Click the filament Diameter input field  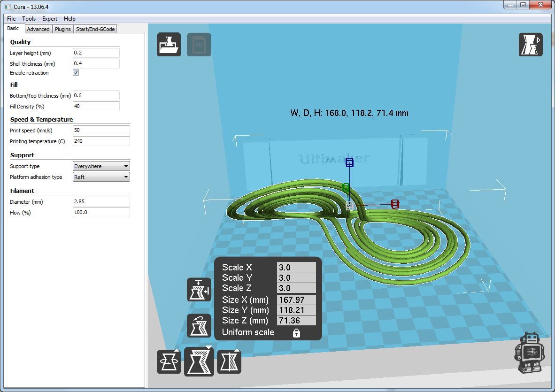[x=101, y=201]
